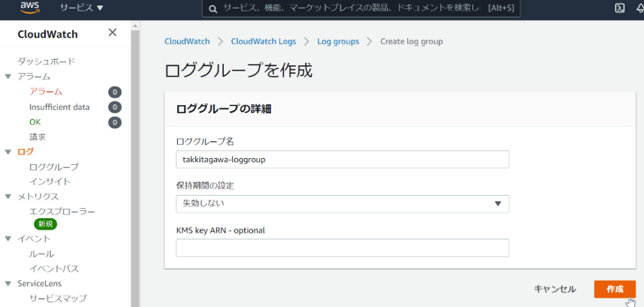Open the アラーム alarms list in red
The width and height of the screenshot is (644, 307).
click(x=45, y=91)
